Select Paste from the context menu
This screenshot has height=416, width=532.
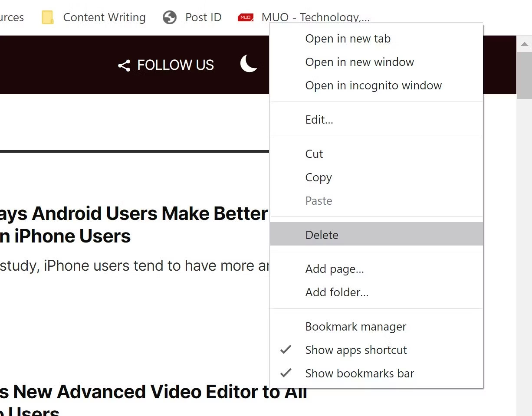(x=376, y=201)
